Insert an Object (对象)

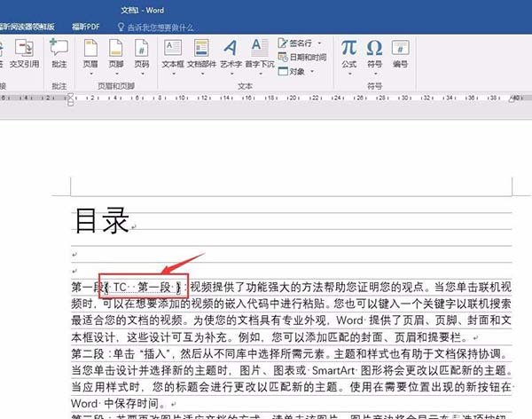(x=291, y=71)
